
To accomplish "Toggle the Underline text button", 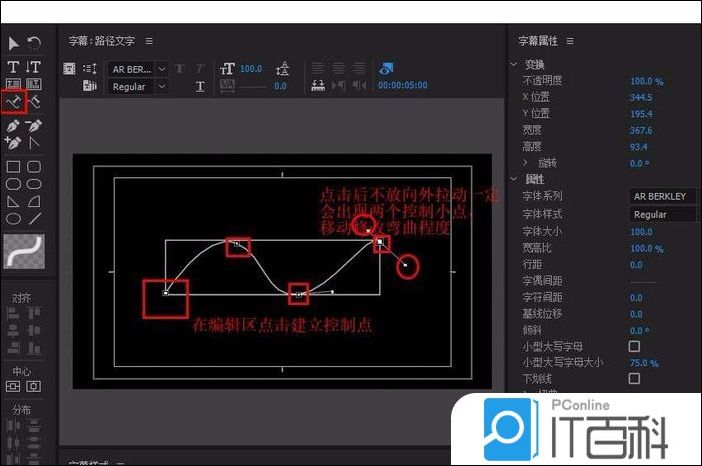I will 200,86.
